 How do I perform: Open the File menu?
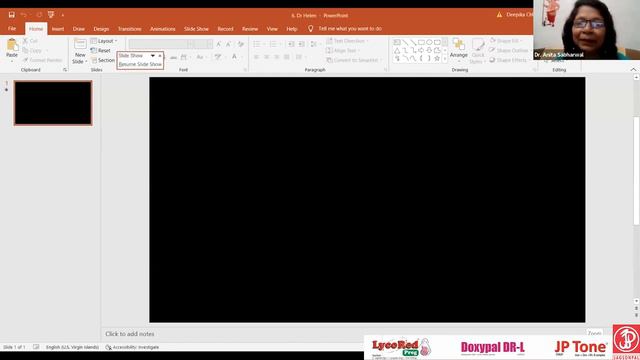click(x=12, y=29)
